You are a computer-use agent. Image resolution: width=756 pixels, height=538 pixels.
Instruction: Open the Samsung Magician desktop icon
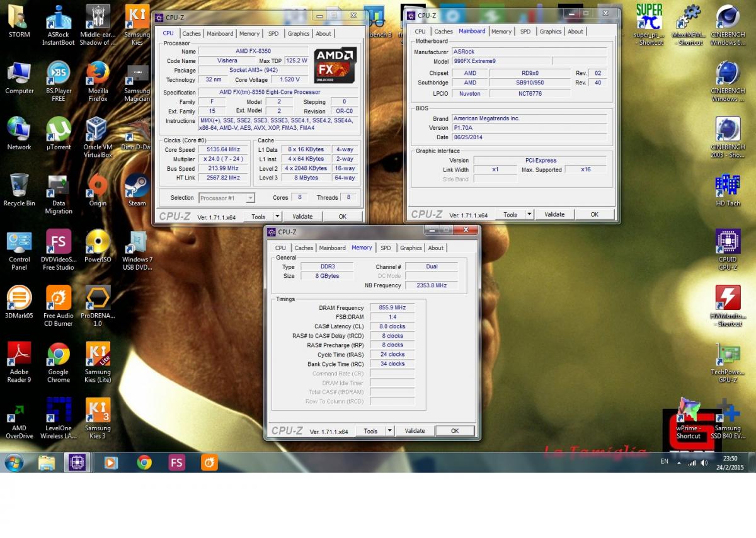tap(137, 81)
